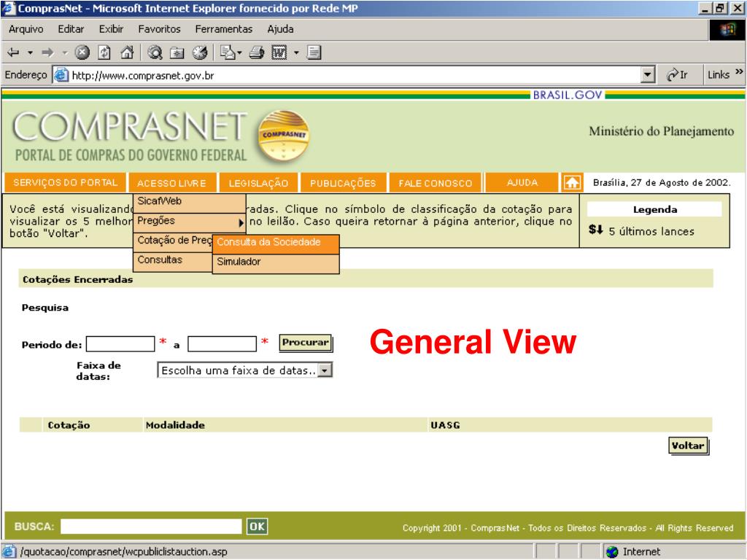
Task: Open the History toolbar icon
Action: click(200, 52)
